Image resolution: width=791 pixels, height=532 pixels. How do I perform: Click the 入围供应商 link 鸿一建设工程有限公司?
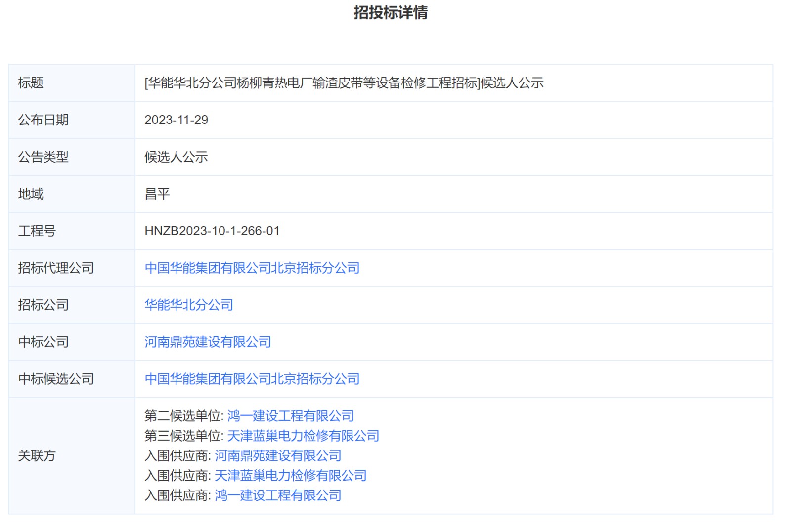pyautogui.click(x=278, y=495)
